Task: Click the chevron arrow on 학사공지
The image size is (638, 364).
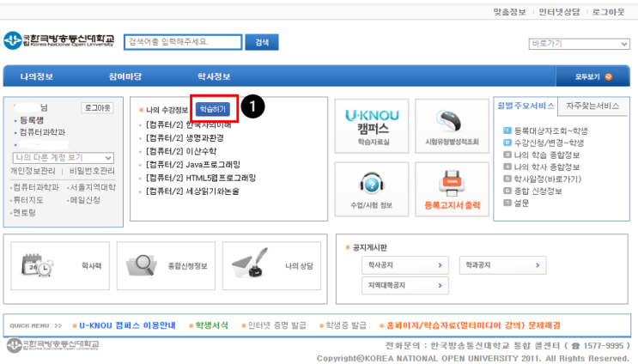Action: pos(440,265)
